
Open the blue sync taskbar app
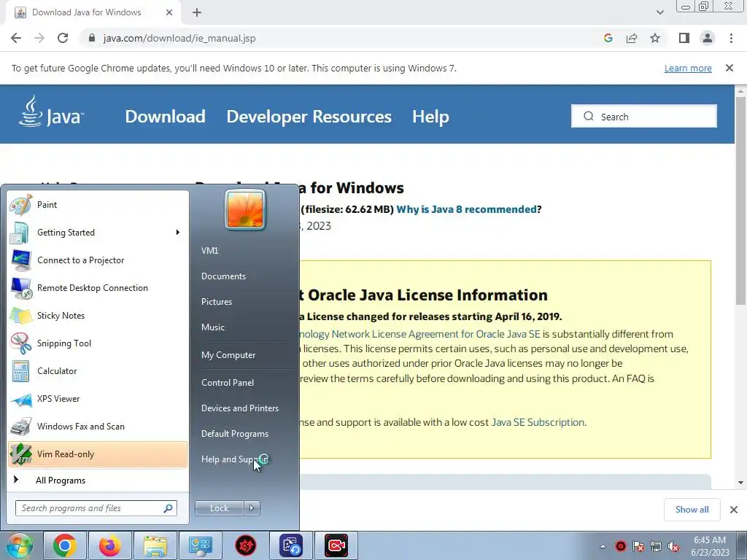pyautogui.click(x=291, y=545)
